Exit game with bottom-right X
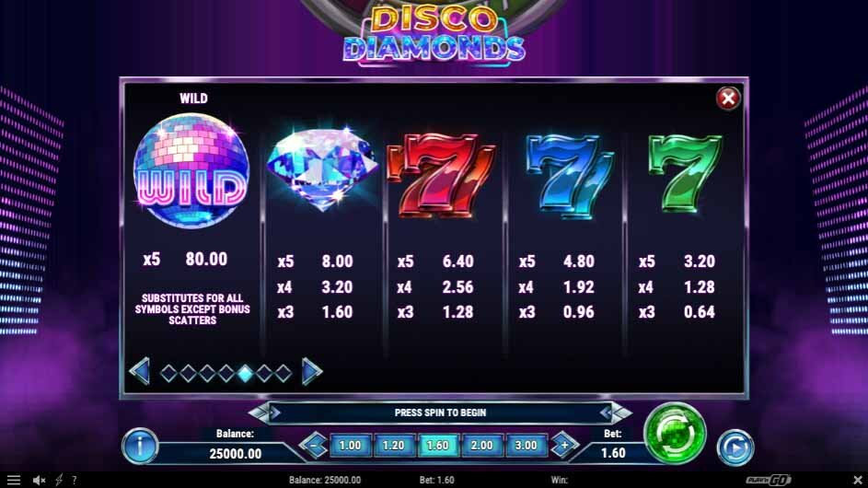Image resolution: width=868 pixels, height=488 pixels. pos(858,481)
